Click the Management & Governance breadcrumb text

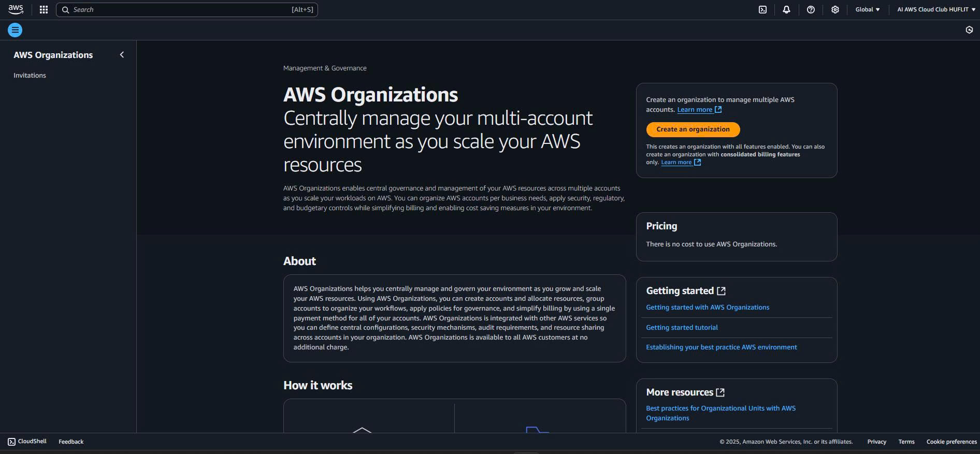(325, 68)
